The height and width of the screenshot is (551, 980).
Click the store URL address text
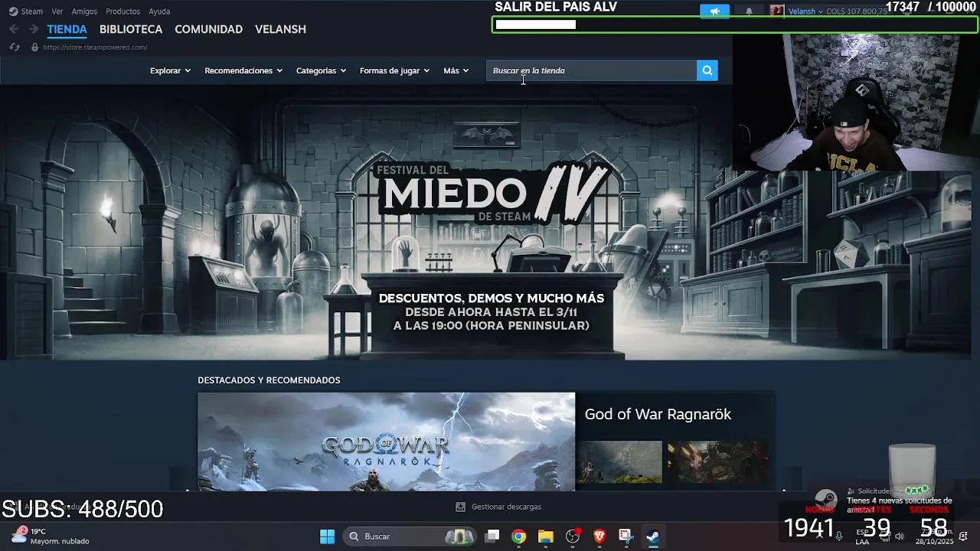(95, 47)
